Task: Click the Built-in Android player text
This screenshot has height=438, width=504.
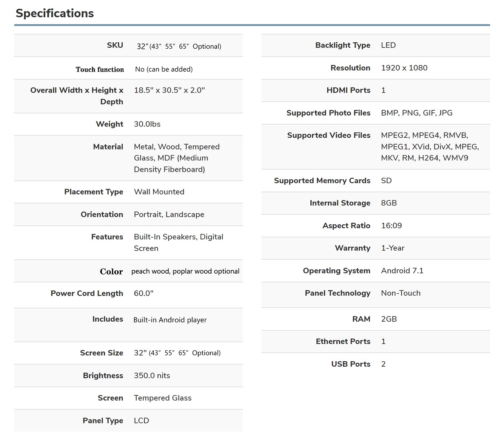Action: 170,320
